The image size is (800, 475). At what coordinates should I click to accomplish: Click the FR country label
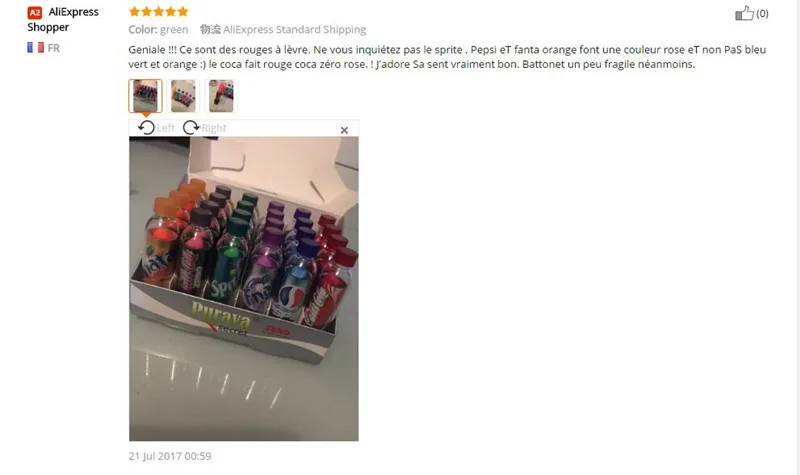54,48
